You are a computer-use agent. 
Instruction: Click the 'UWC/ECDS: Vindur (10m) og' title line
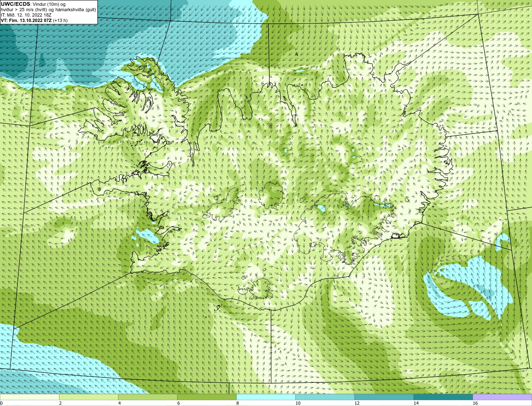[x=34, y=4]
